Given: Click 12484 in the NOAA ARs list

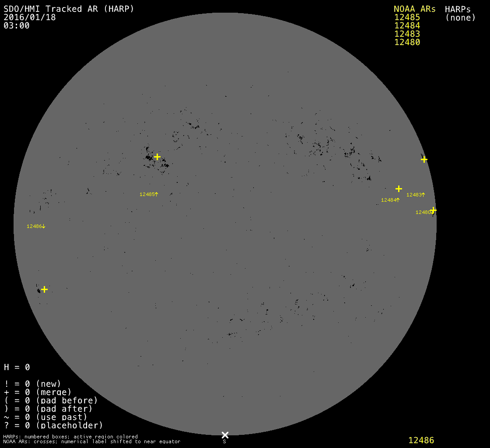Looking at the screenshot, I should [x=407, y=26].
